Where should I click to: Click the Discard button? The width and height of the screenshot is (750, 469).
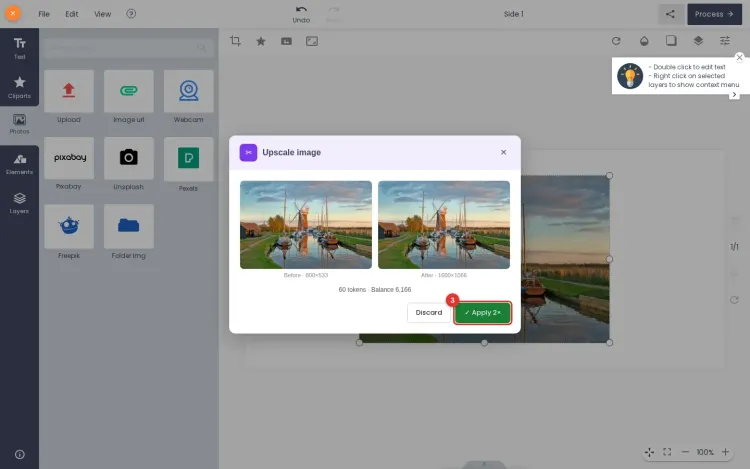click(x=429, y=312)
